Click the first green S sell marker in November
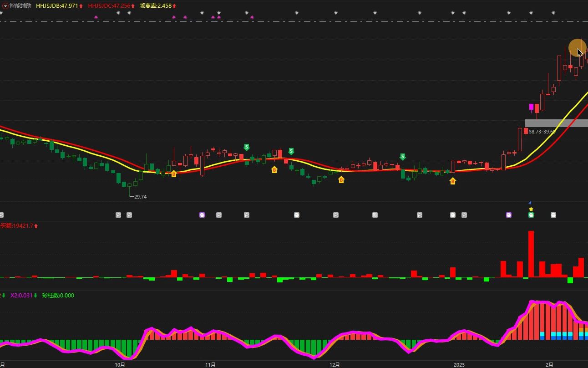The image size is (588, 368). [x=246, y=147]
